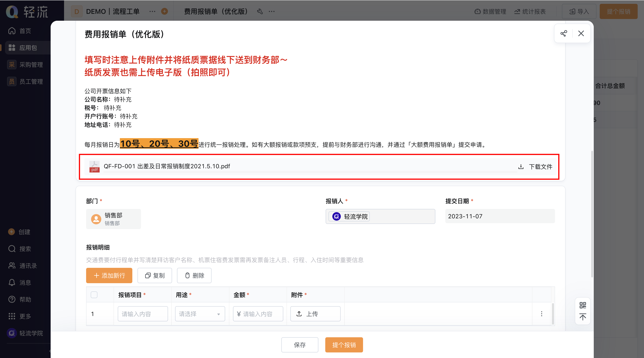Click the 金额 input in row 1
644x358 pixels.
(x=258, y=314)
